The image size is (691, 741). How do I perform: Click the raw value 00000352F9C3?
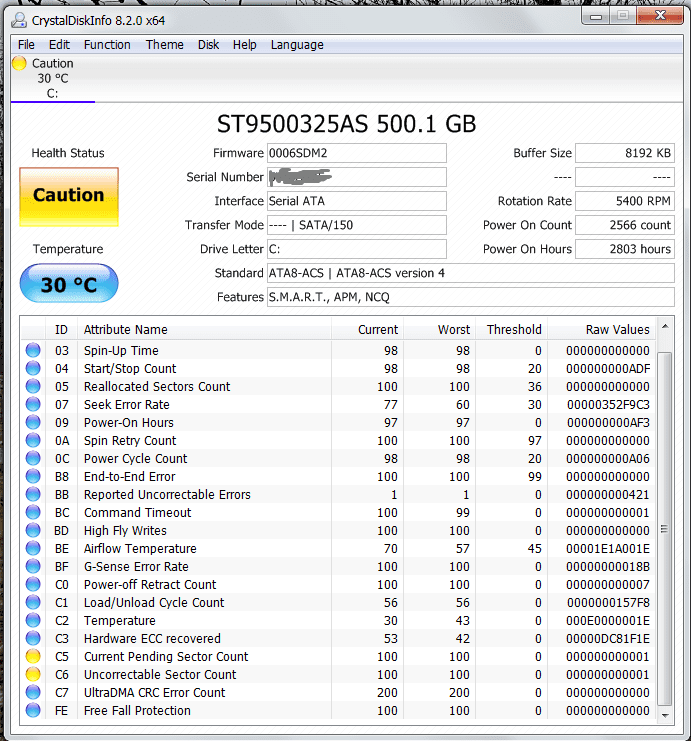click(x=608, y=405)
